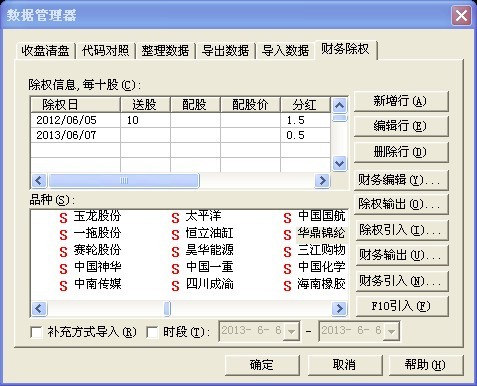
Task: Select the 2013/06/07 row
Action: click(180, 135)
